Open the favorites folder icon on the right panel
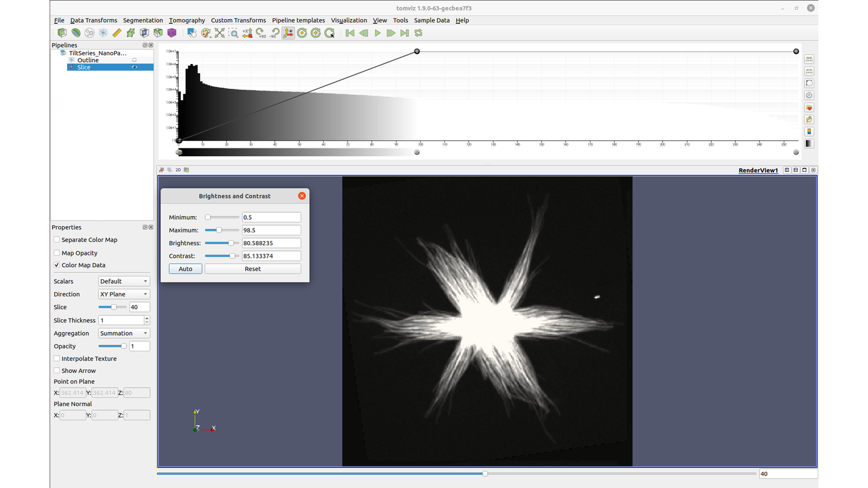 (x=809, y=107)
